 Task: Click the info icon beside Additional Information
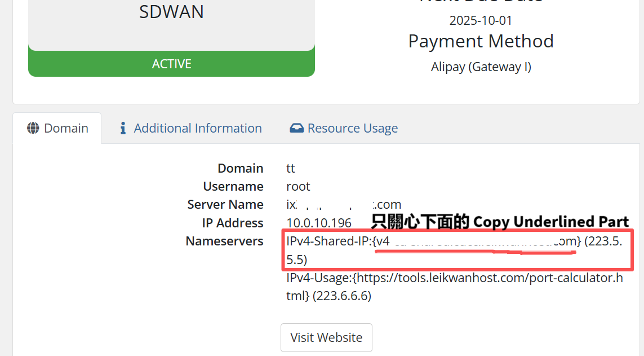pyautogui.click(x=123, y=128)
